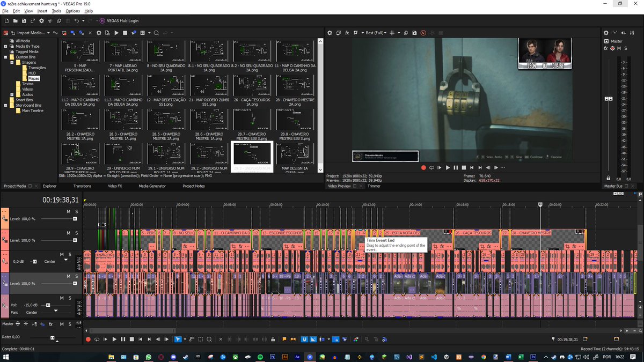This screenshot has width=644, height=362.
Task: Adjust the Vol -15,0 dB track slider
Action: pos(48,305)
